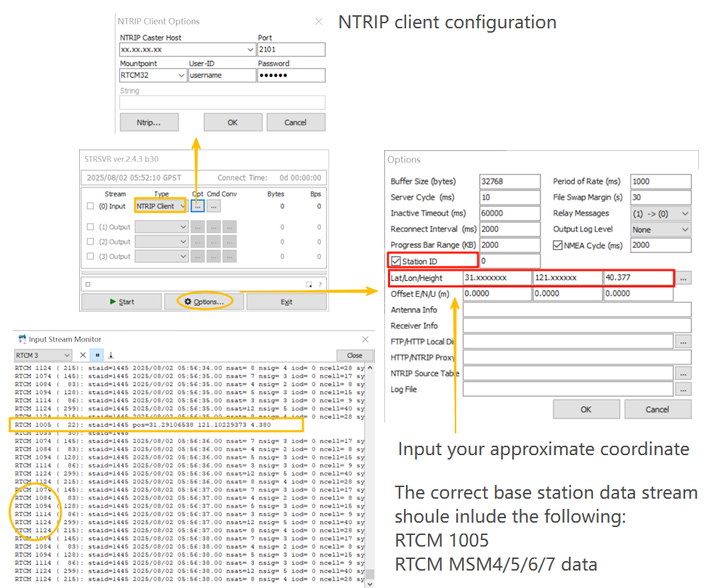Screen dimensions: 712x588
Task: Open Conv button for (2) Output row
Action: coord(230,242)
